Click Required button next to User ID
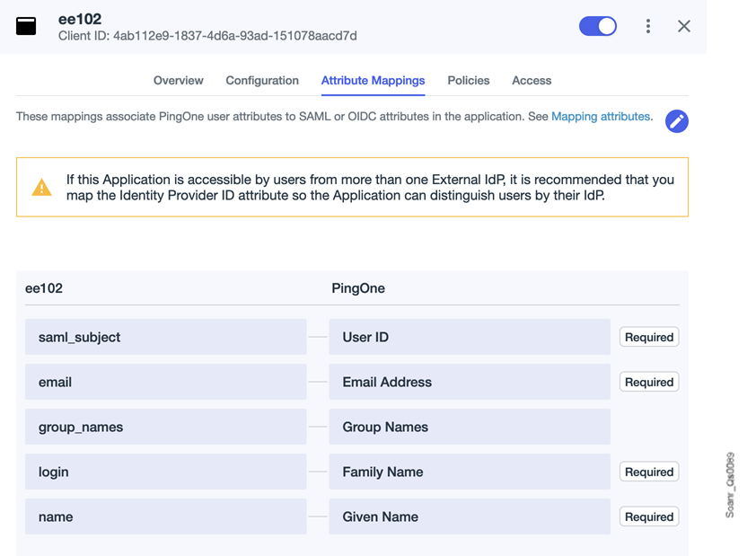The width and height of the screenshot is (756, 556). click(x=648, y=337)
